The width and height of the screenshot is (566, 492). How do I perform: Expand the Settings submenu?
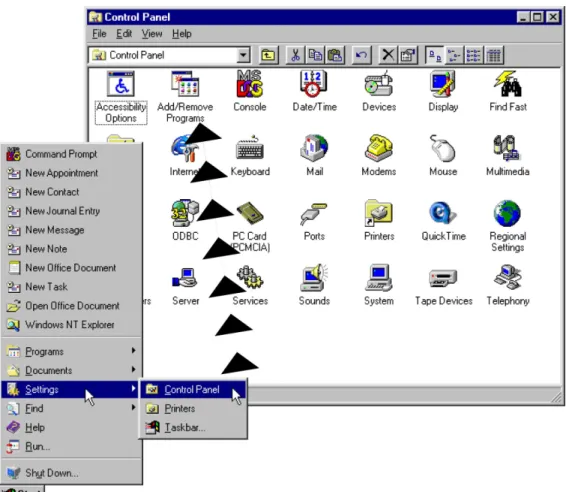click(71, 389)
